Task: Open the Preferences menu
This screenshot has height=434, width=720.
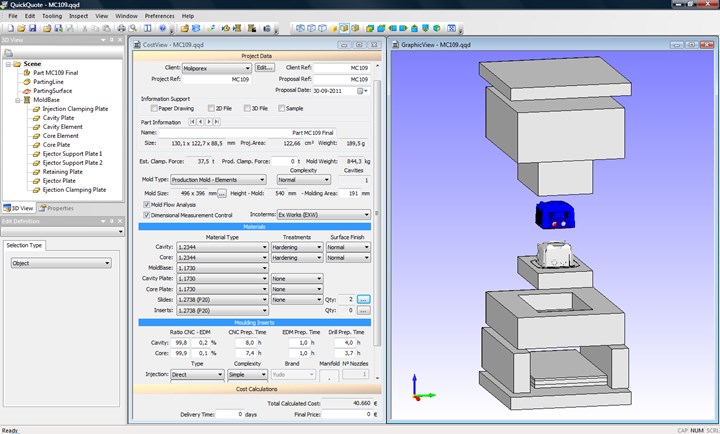Action: (x=160, y=16)
